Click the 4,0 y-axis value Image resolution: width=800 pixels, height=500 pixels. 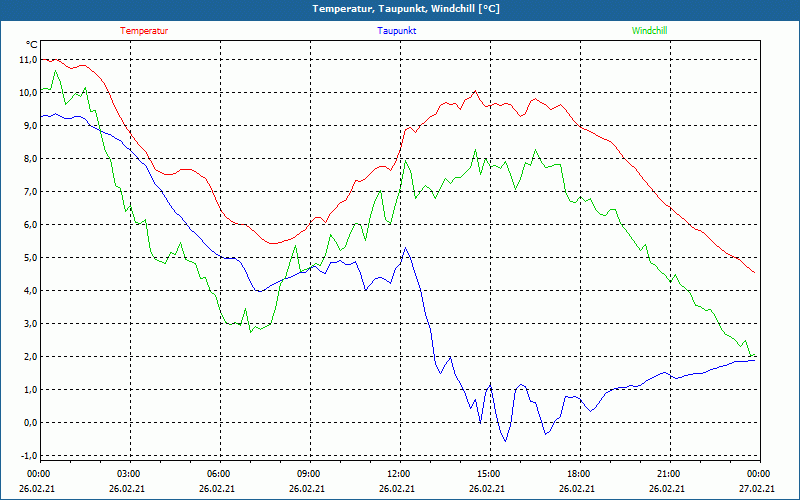(30, 290)
